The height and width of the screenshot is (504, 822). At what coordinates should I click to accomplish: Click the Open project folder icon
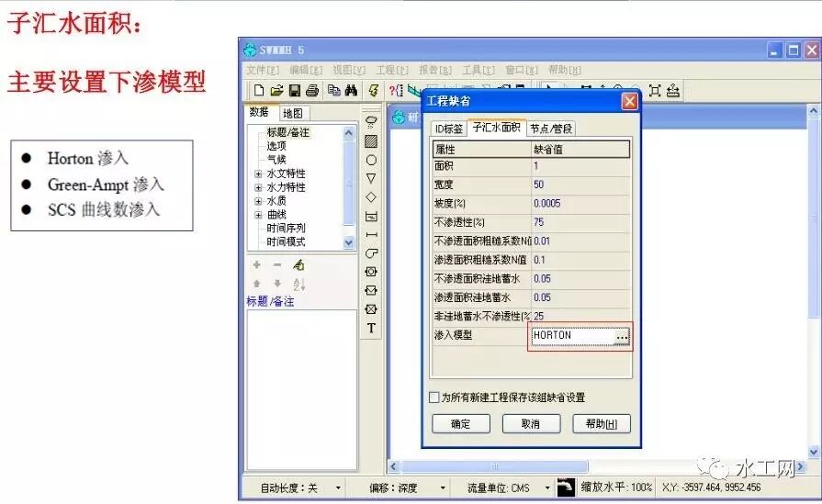(276, 91)
